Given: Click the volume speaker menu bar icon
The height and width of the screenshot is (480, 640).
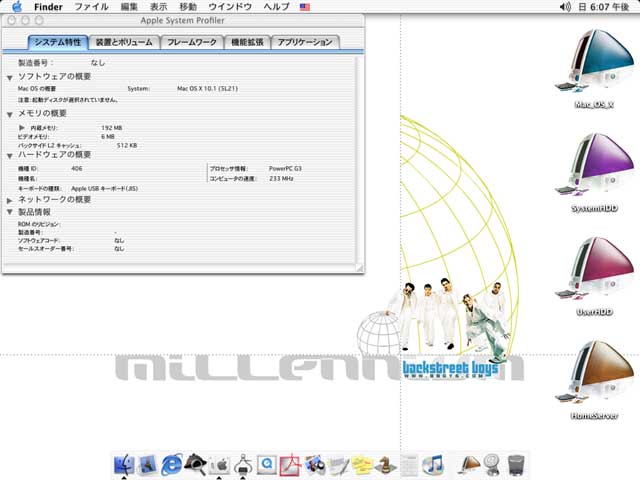Looking at the screenshot, I should [565, 7].
